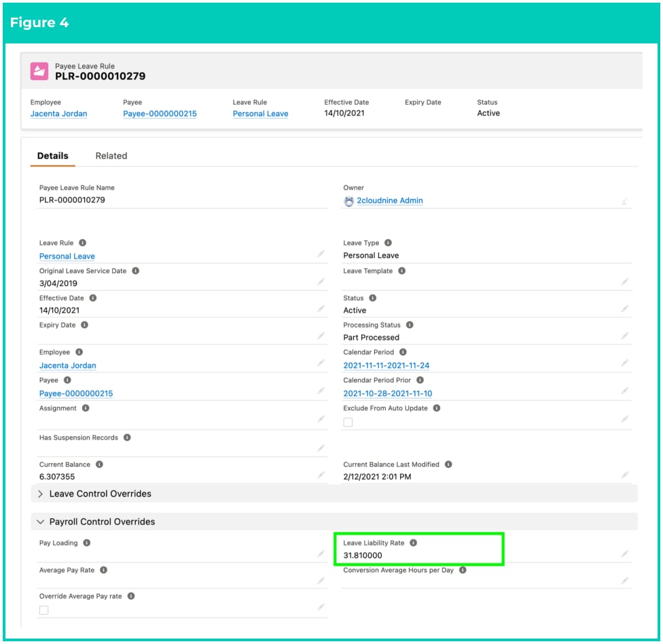Click info icon next to Processing Status

(x=410, y=325)
